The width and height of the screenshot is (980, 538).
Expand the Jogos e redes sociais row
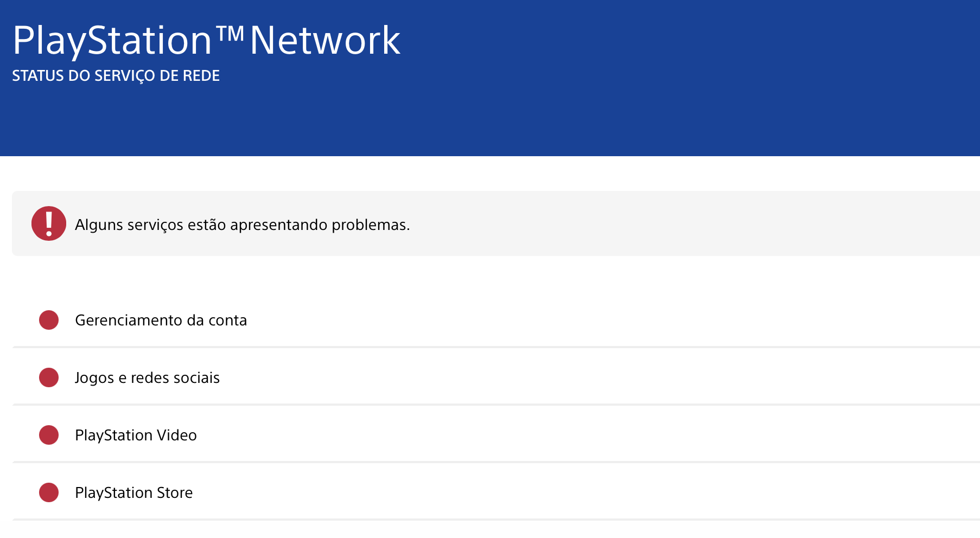click(x=147, y=378)
